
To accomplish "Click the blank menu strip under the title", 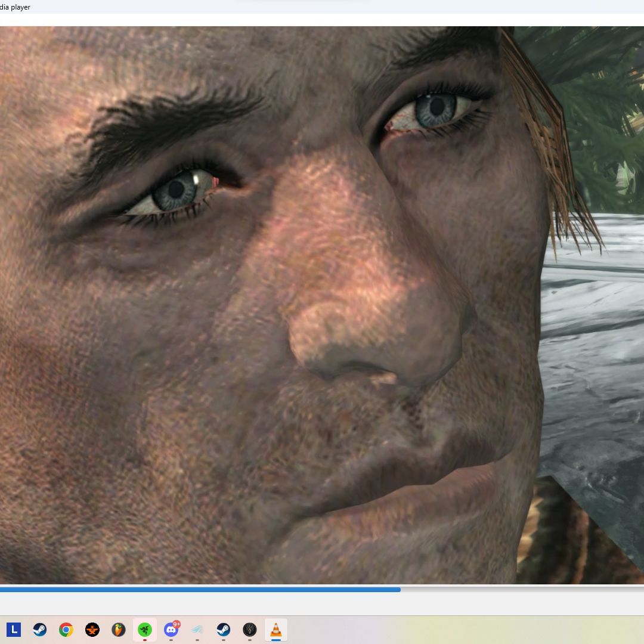I will coord(322,20).
